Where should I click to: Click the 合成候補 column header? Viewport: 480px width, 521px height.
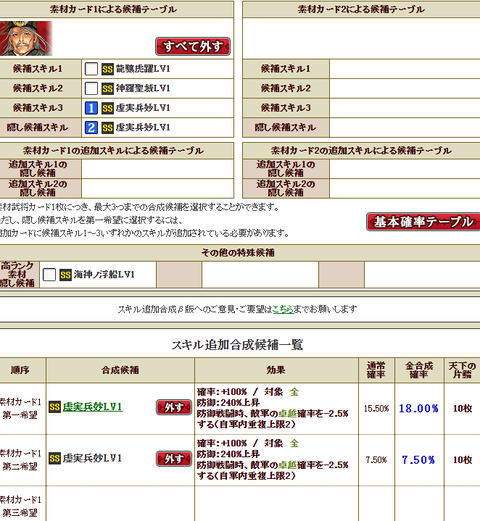pos(120,370)
